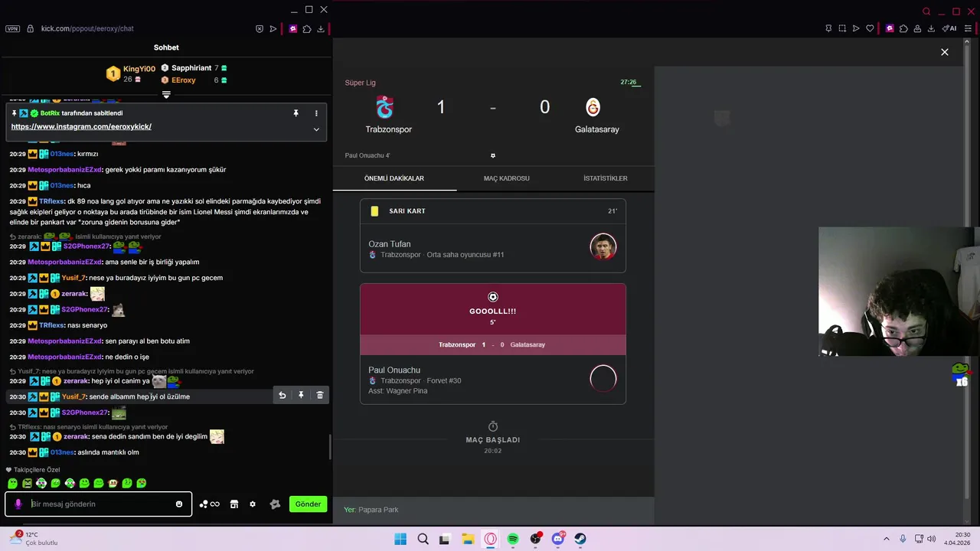Switch to the MAÇ KADROSU tab
Viewport: 980px width, 551px height.
coord(506,178)
